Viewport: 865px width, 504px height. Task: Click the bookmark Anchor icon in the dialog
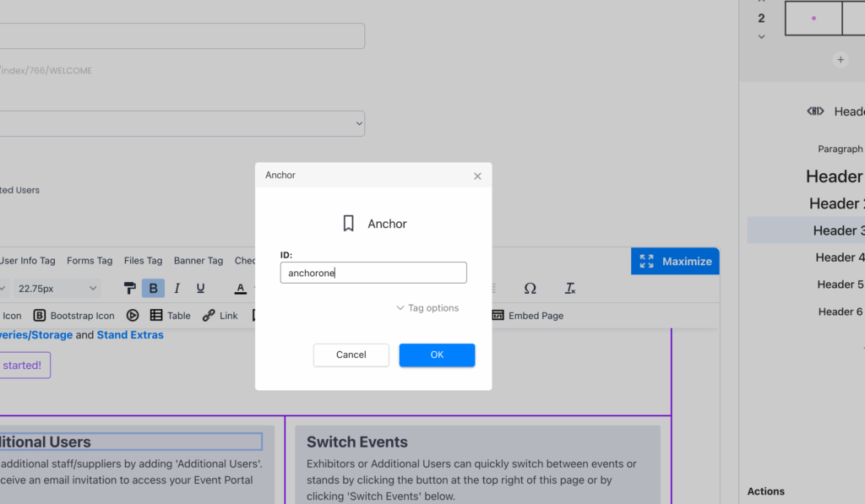click(x=348, y=224)
